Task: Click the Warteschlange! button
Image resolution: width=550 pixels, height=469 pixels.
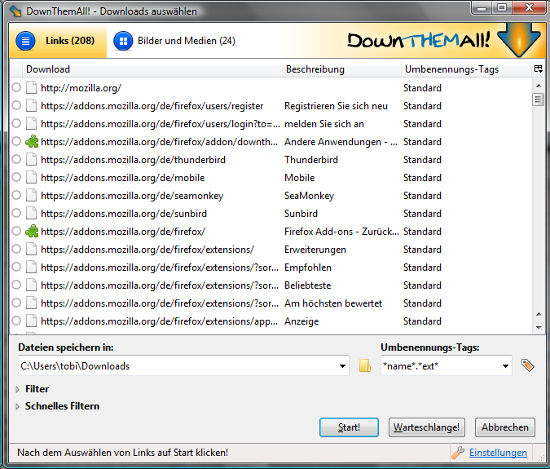Action: 427,427
